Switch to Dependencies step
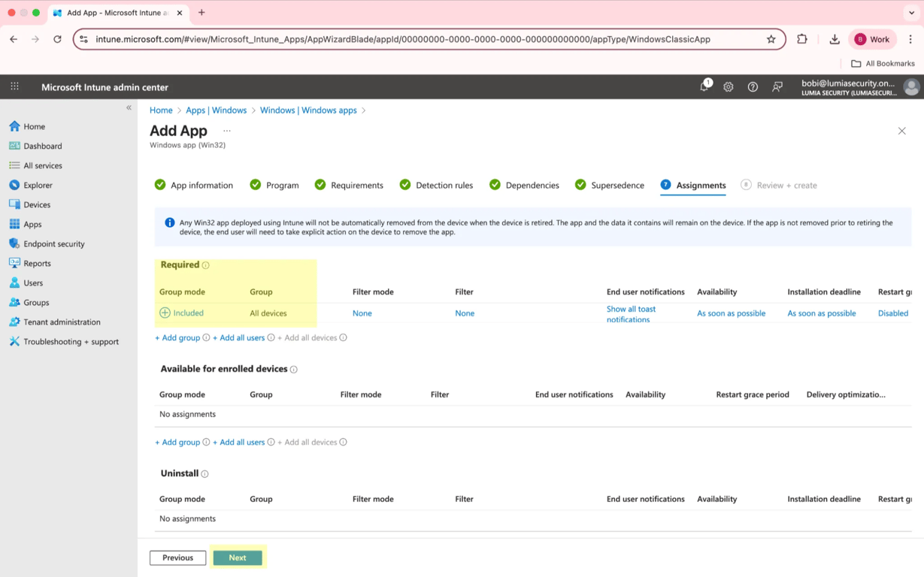The width and height of the screenshot is (924, 577). [x=524, y=185]
